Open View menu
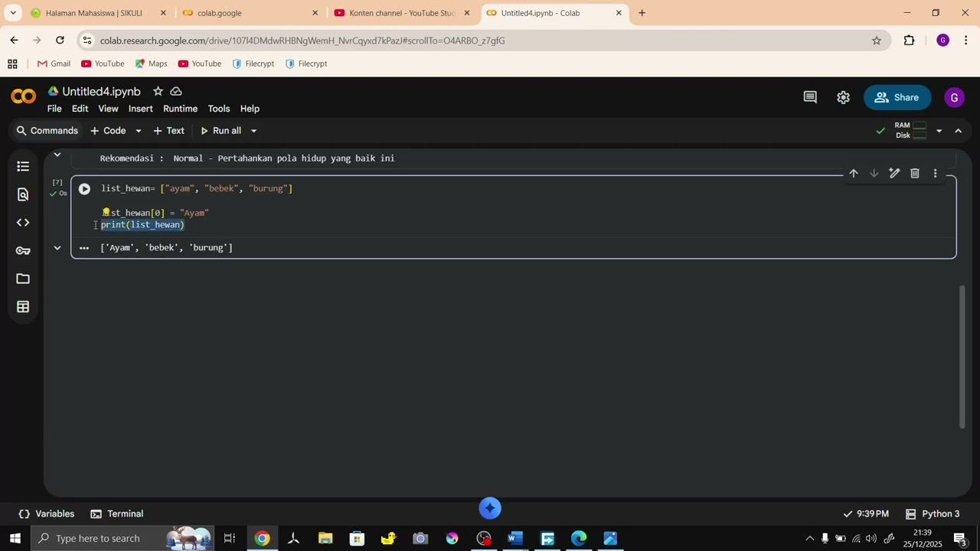Image resolution: width=980 pixels, height=551 pixels. (108, 109)
